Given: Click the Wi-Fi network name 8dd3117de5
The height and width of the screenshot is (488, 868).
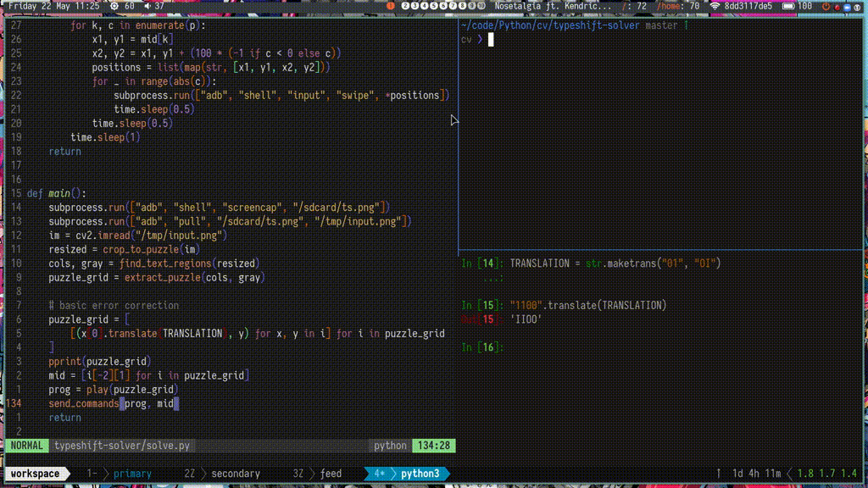Looking at the screenshot, I should pos(748,6).
